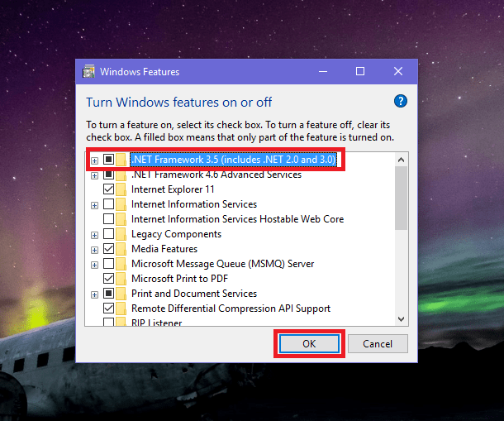The image size is (504, 421).
Task: Toggle Print and Document Services checkbox
Action: click(108, 294)
